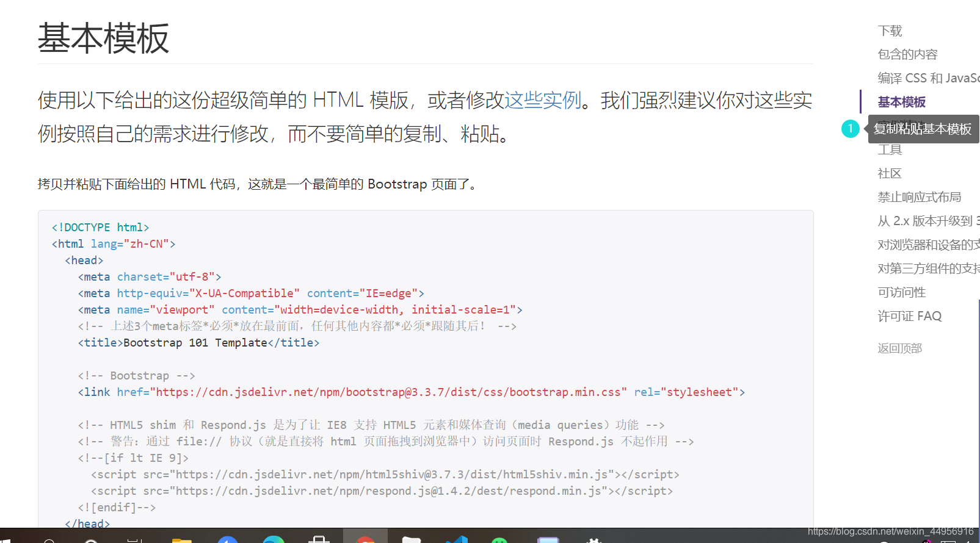Click the <![endif]--> code line
The height and width of the screenshot is (543, 980).
point(117,507)
